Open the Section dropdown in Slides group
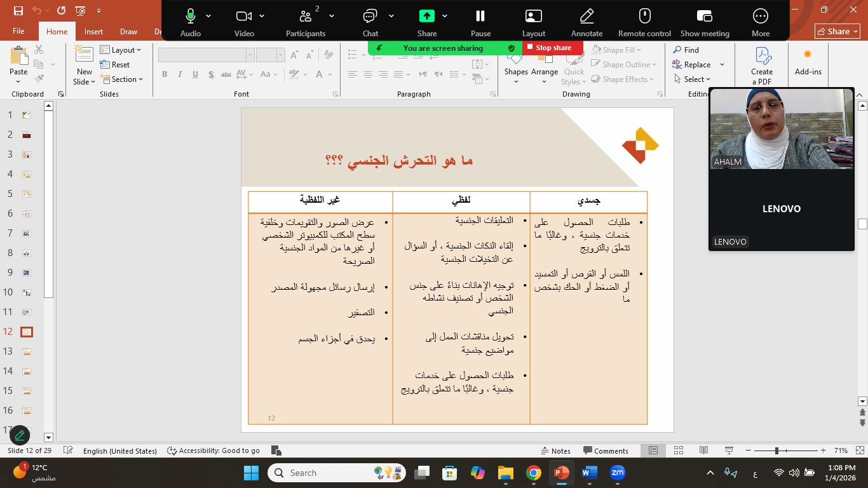The height and width of the screenshot is (488, 868). [122, 79]
